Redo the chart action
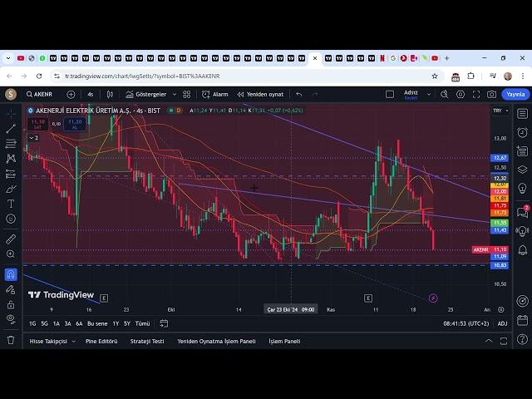 click(315, 94)
